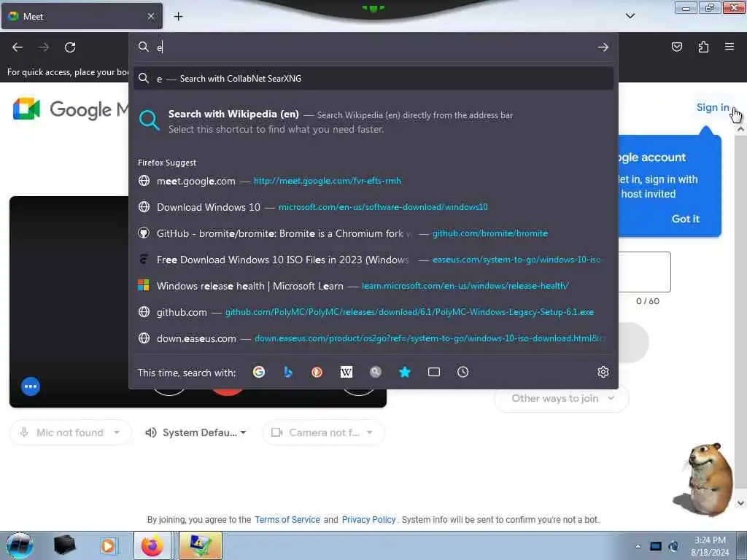Open the media player taskbar icon
The image size is (747, 560).
[108, 545]
